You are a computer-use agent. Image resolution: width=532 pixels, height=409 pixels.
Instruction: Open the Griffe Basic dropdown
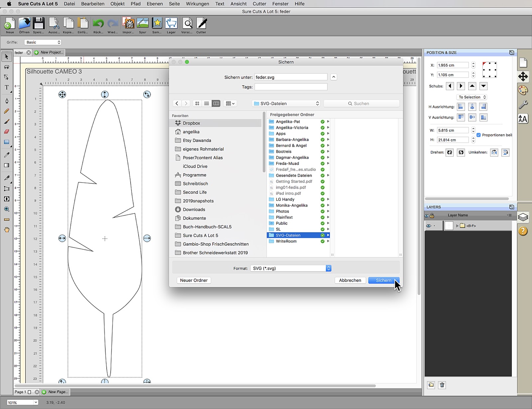point(43,42)
